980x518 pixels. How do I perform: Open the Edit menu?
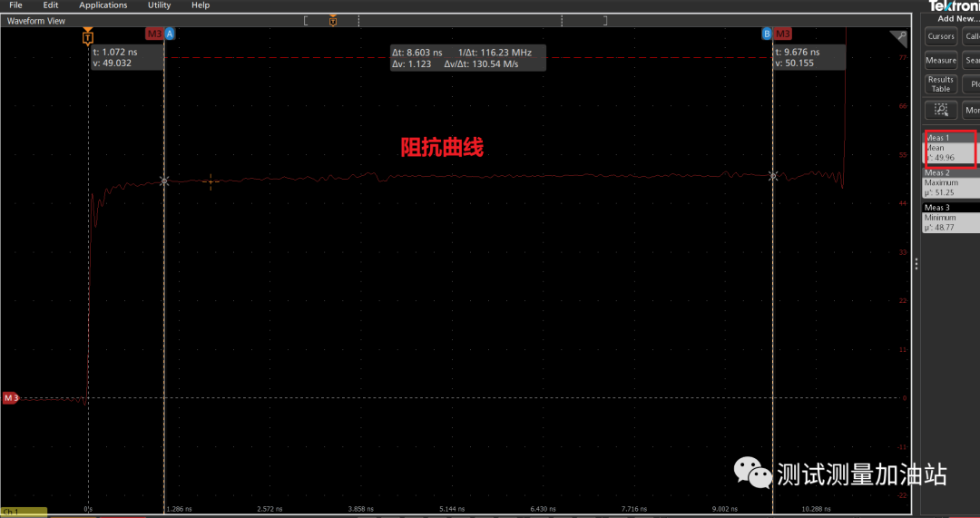[x=51, y=5]
